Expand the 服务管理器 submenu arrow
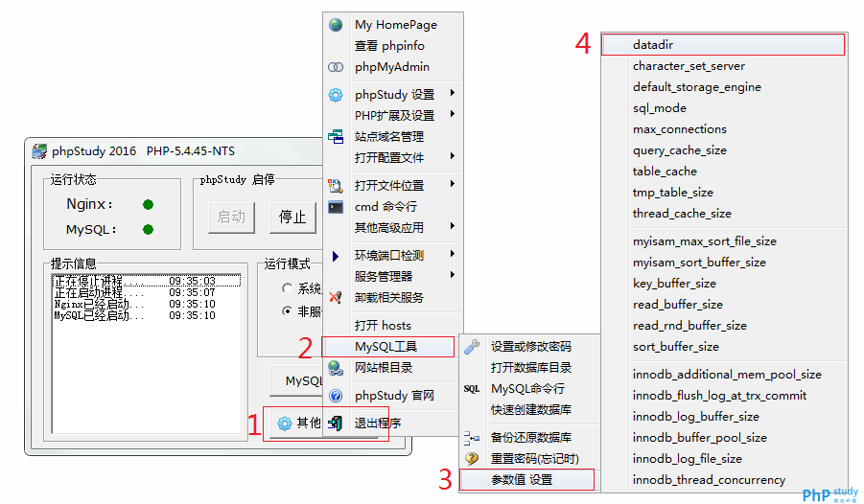Viewport: 864px width, 504px height. (453, 275)
